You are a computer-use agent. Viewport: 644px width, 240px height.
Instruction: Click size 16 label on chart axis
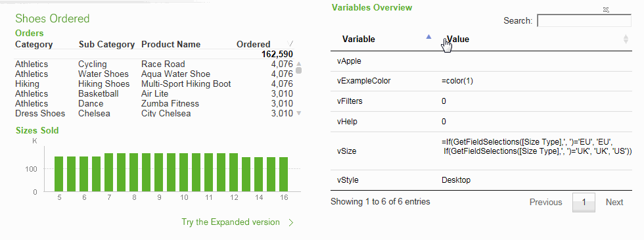(x=284, y=198)
